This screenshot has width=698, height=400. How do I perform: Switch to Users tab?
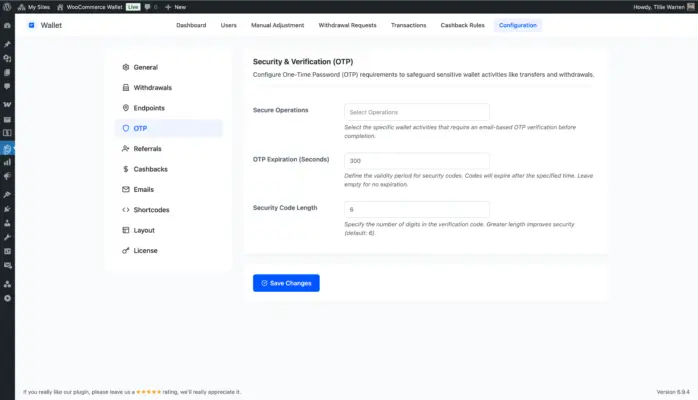[x=228, y=25]
